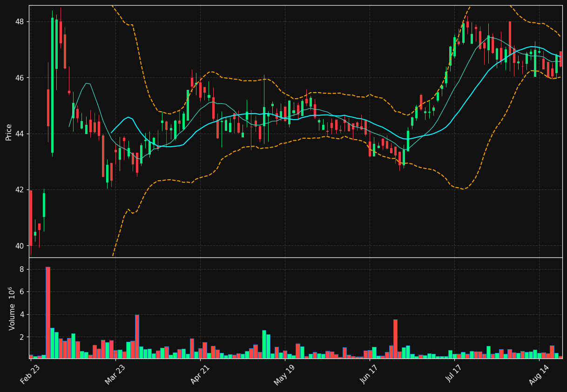Click the 'Feb 23' date label
This screenshot has height=392, width=567.
click(30, 375)
